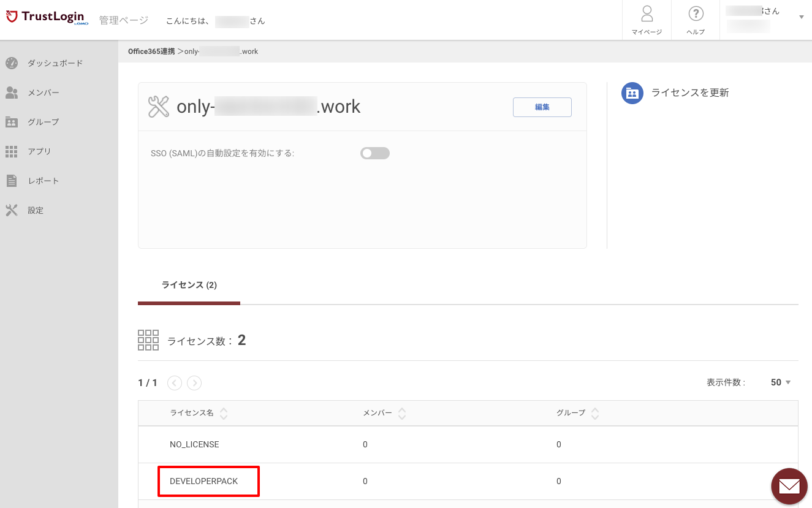Open レポート in the sidebar
The image size is (812, 508).
point(44,181)
